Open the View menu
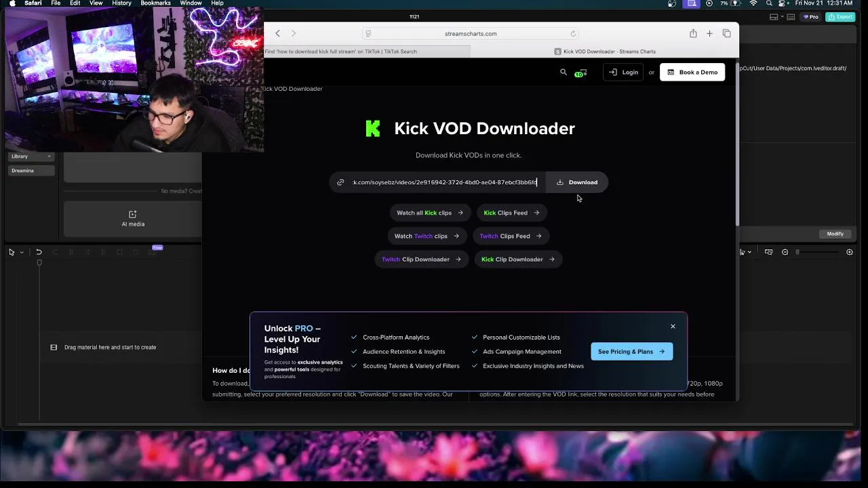868x488 pixels. point(96,3)
